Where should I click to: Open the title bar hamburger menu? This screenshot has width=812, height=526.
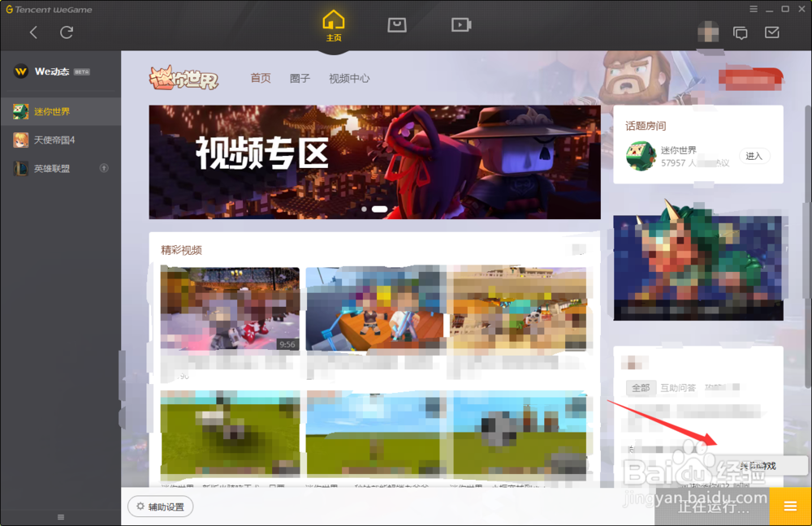pyautogui.click(x=754, y=9)
